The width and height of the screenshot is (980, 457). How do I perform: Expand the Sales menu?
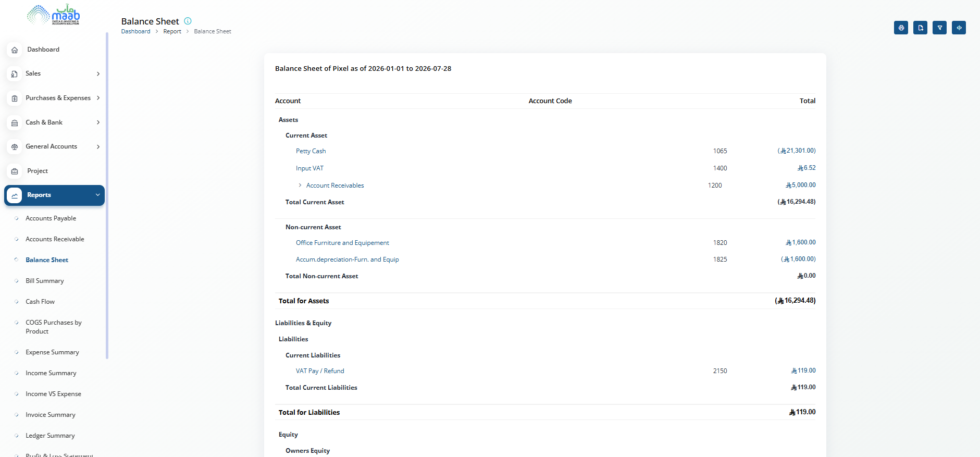point(55,73)
